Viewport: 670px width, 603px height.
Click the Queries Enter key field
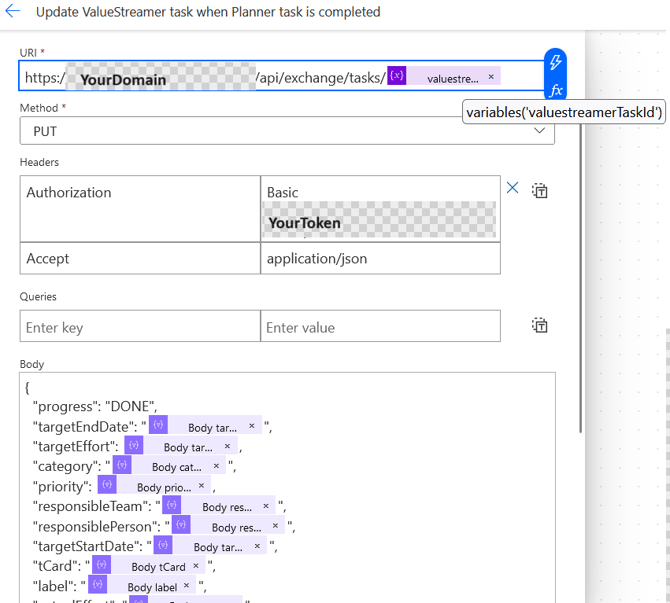(139, 327)
